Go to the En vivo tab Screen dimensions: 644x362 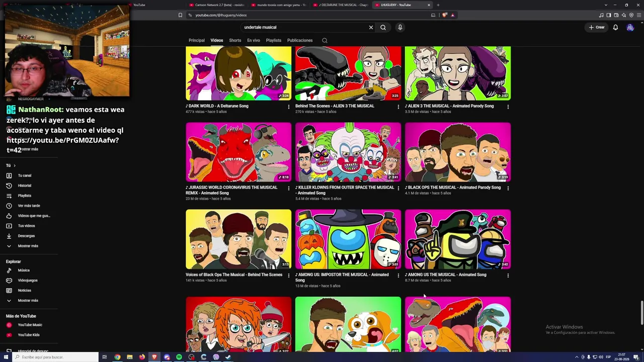coord(254,40)
